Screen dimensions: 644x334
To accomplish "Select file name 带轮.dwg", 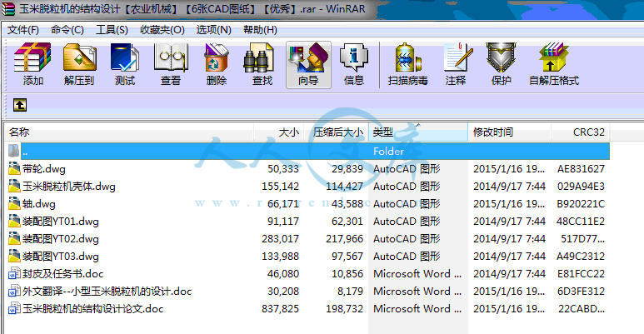I will pyautogui.click(x=44, y=169).
